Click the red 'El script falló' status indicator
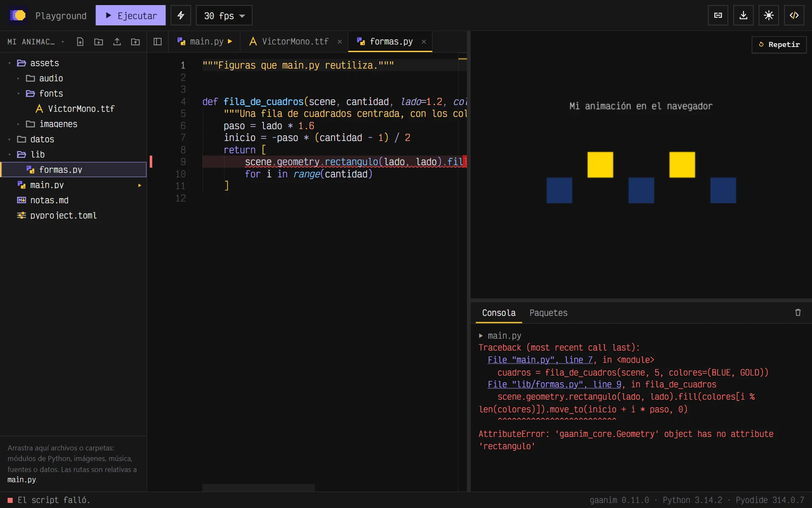The width and height of the screenshot is (812, 508). pyautogui.click(x=10, y=500)
